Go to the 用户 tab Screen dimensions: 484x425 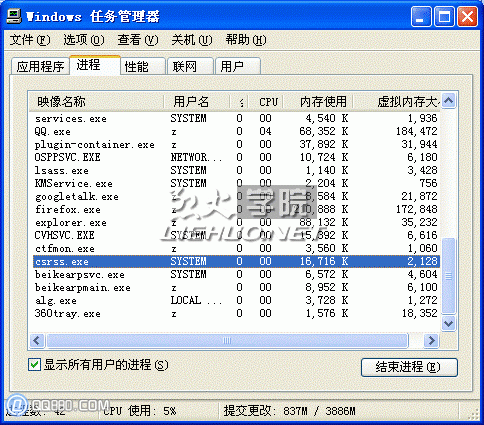coord(238,66)
